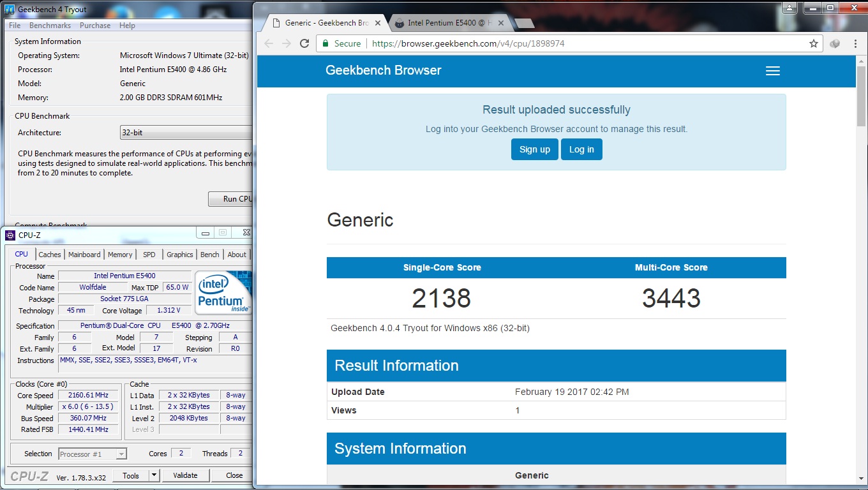Click the Max TDP value '65.0 W'
The height and width of the screenshot is (490, 868).
[x=177, y=287]
